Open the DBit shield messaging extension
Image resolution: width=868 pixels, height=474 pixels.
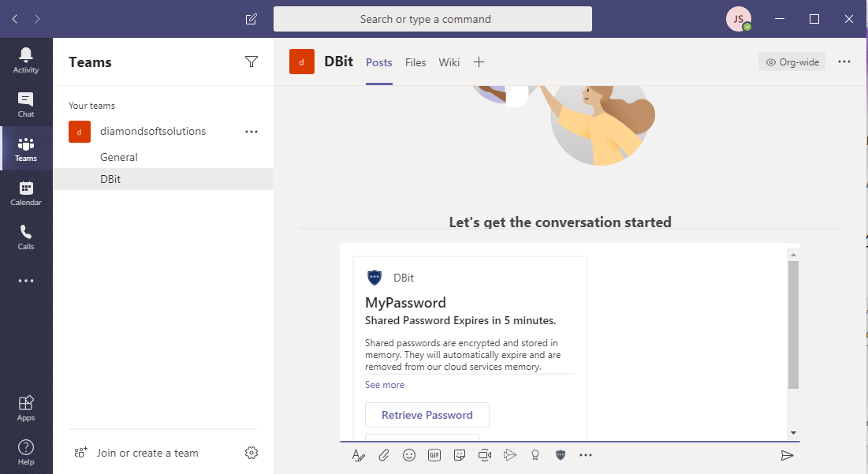[561, 455]
